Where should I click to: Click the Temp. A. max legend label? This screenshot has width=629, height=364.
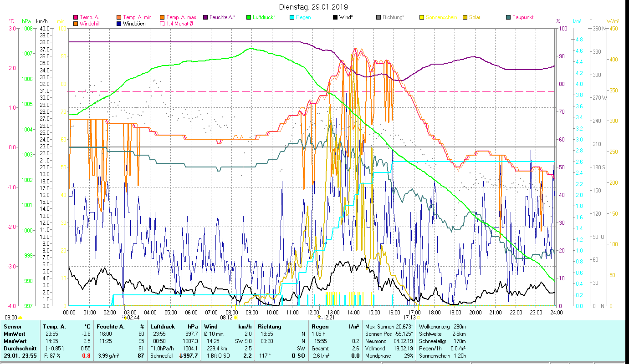coord(181,18)
